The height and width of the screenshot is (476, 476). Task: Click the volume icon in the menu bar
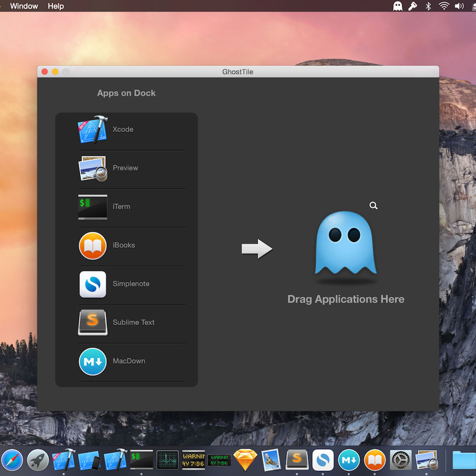[x=459, y=6]
